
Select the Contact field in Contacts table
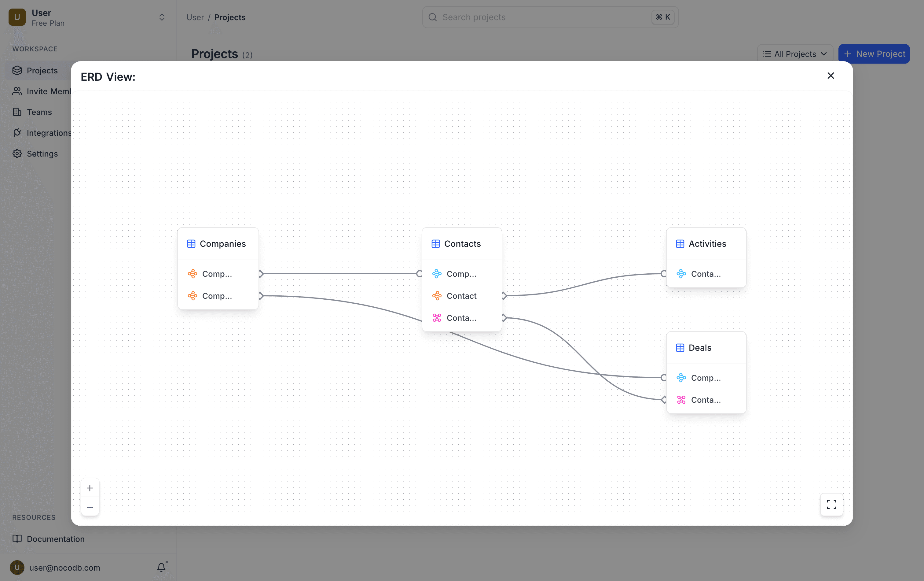pyautogui.click(x=462, y=296)
